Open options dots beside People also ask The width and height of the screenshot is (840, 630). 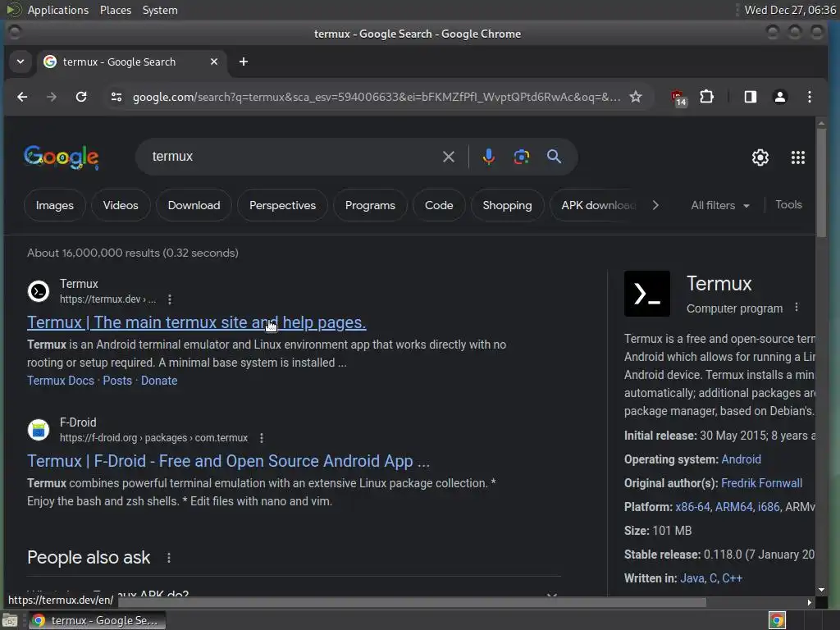(169, 558)
